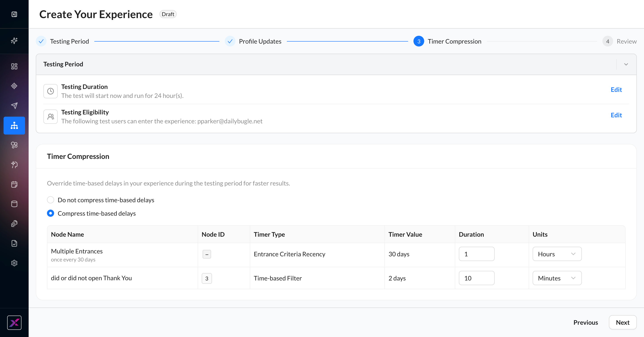Open the settings gear icon in sidebar
The width and height of the screenshot is (644, 337).
coord(14,263)
